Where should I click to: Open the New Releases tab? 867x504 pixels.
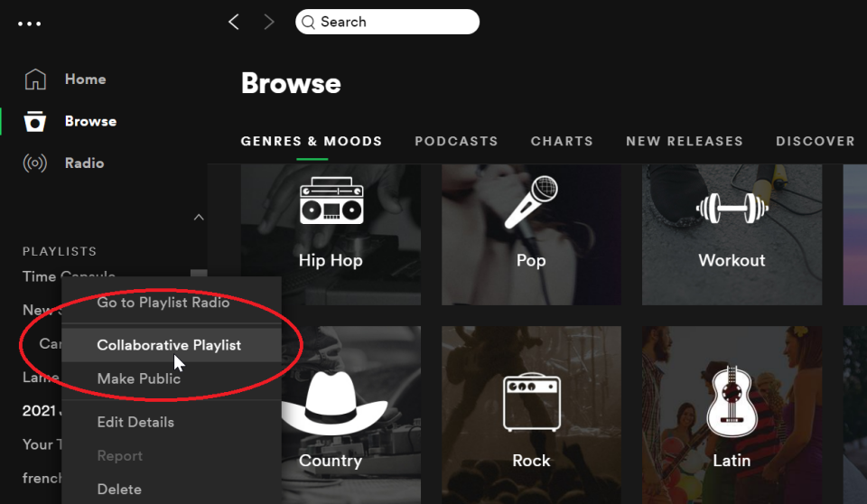tap(685, 141)
